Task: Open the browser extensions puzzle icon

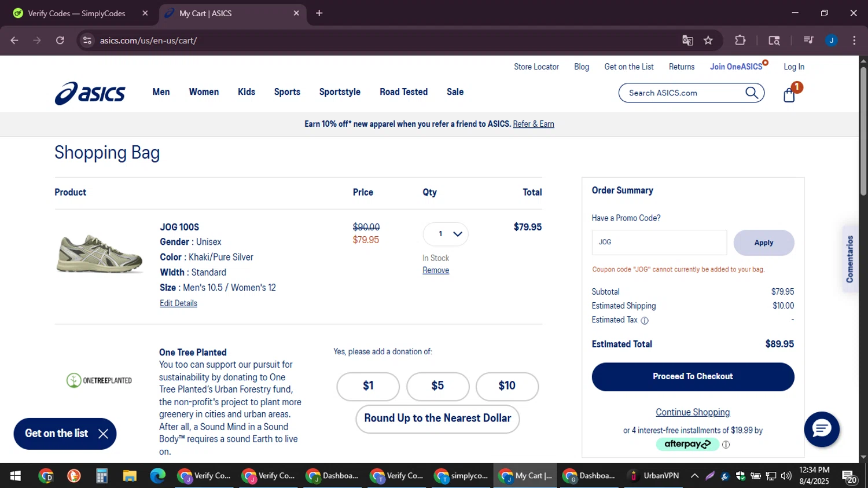Action: (x=740, y=41)
